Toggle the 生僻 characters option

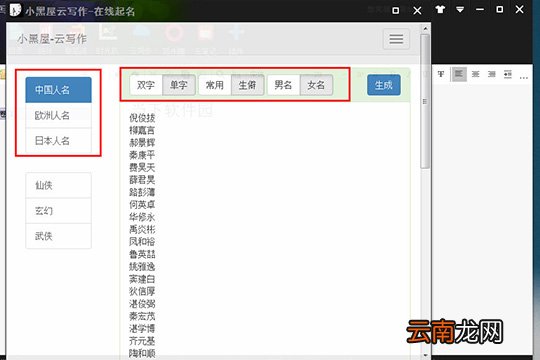coord(247,85)
